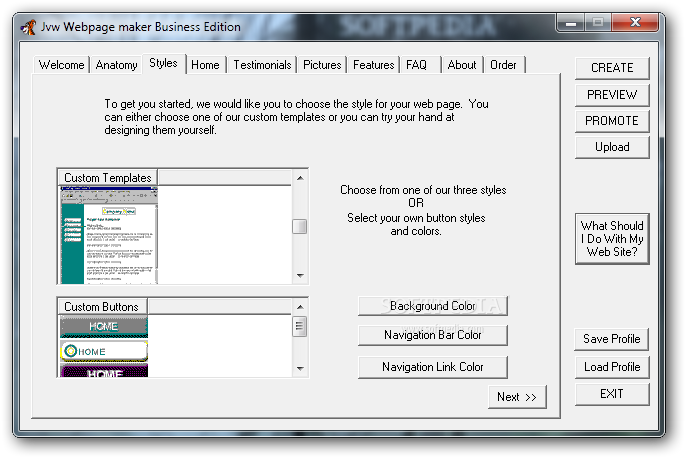
Task: Switch to the Order tab
Action: coord(503,65)
